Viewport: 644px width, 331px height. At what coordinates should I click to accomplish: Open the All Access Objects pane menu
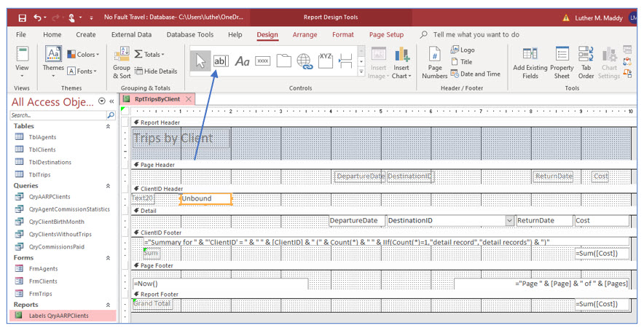(x=102, y=101)
